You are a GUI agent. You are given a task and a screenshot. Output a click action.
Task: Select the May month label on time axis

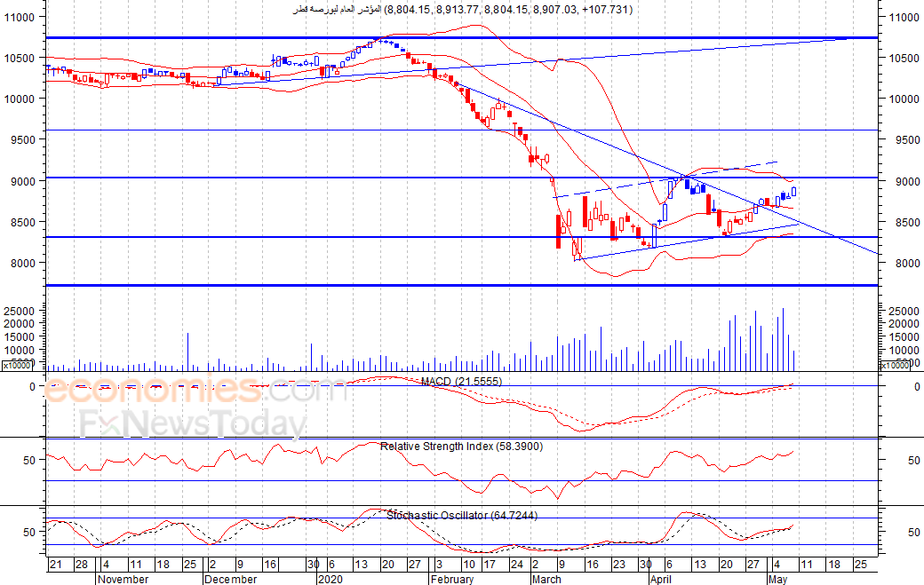tap(778, 579)
